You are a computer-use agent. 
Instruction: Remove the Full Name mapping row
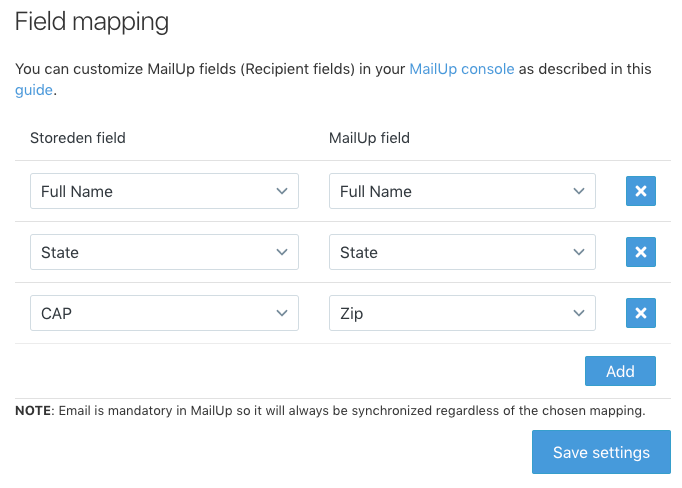pos(641,191)
